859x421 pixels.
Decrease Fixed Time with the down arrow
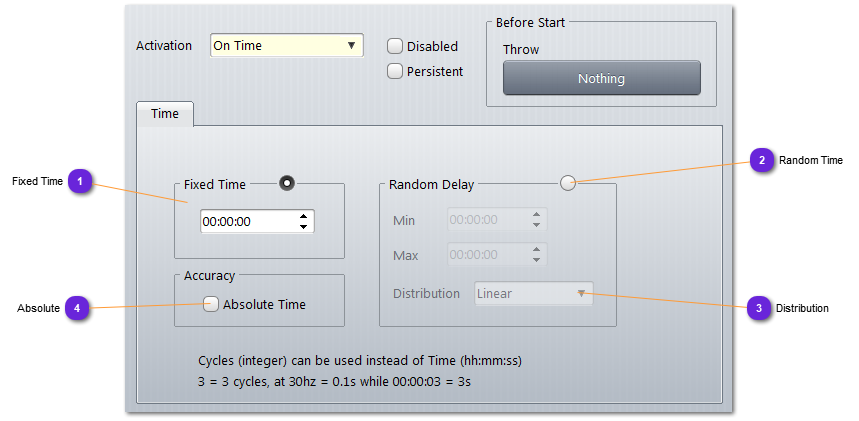click(x=304, y=227)
